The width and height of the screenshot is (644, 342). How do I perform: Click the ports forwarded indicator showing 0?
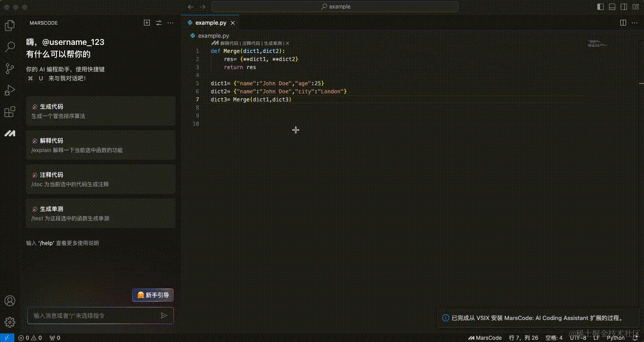(55, 338)
